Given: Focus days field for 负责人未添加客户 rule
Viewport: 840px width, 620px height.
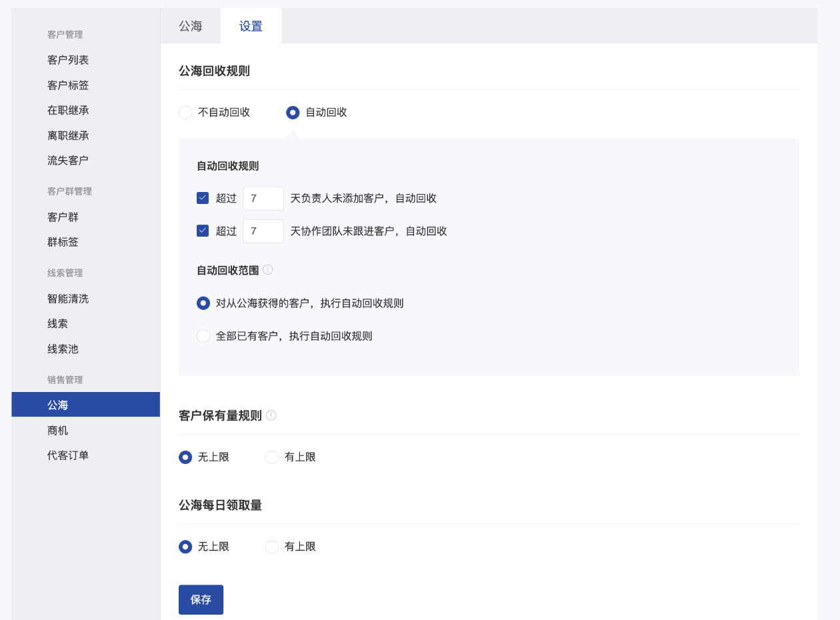Looking at the screenshot, I should pos(263,198).
